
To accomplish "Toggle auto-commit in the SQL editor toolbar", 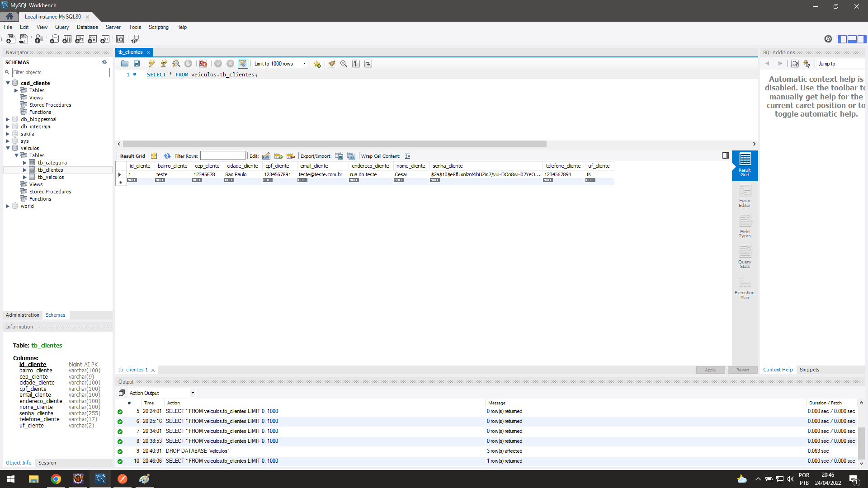I will tap(243, 63).
